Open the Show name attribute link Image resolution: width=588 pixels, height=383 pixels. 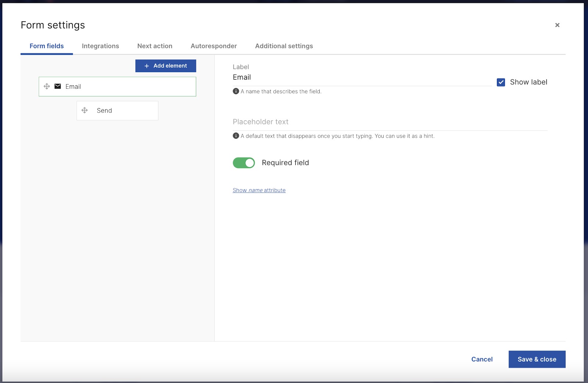coord(259,190)
